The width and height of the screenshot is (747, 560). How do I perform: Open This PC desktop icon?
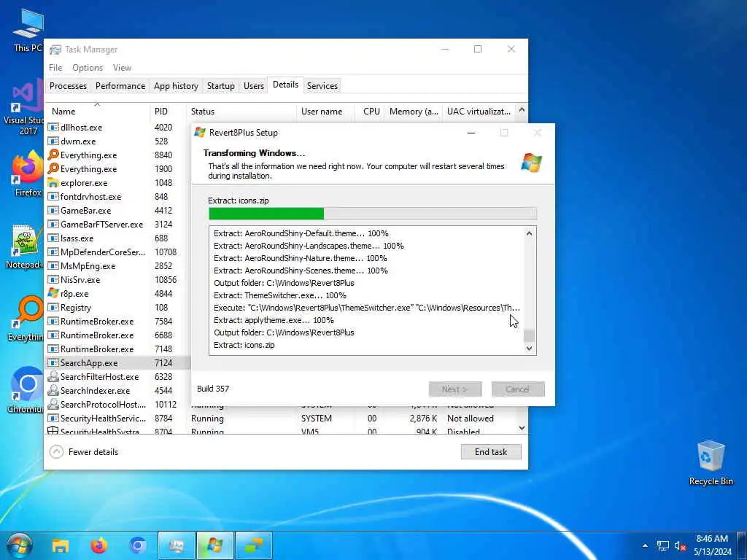click(x=28, y=29)
